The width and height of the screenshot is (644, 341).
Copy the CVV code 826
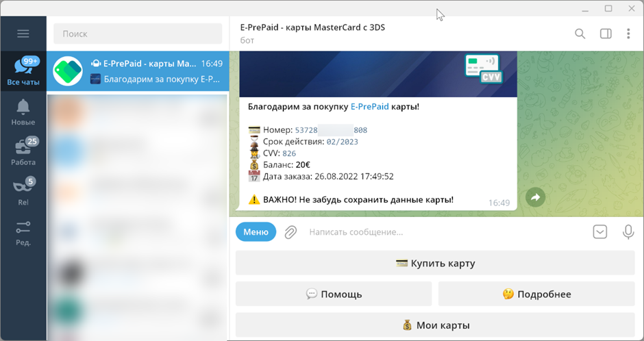coord(289,153)
